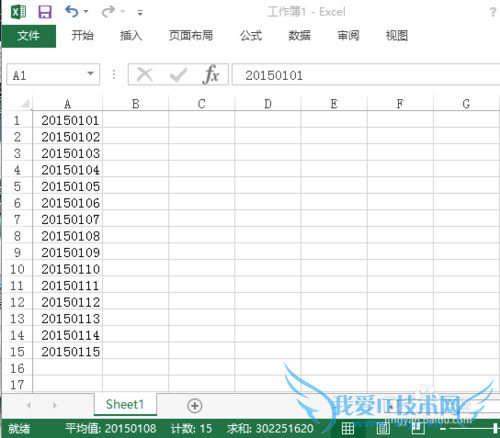
Task: Switch to the 插入 ribbon tab
Action: click(x=131, y=35)
